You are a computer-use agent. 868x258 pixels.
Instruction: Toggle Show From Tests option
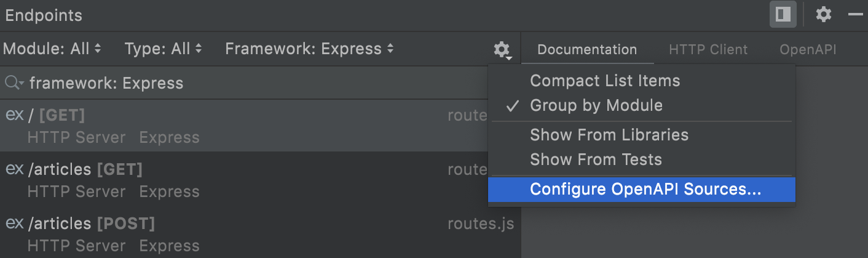(x=596, y=159)
